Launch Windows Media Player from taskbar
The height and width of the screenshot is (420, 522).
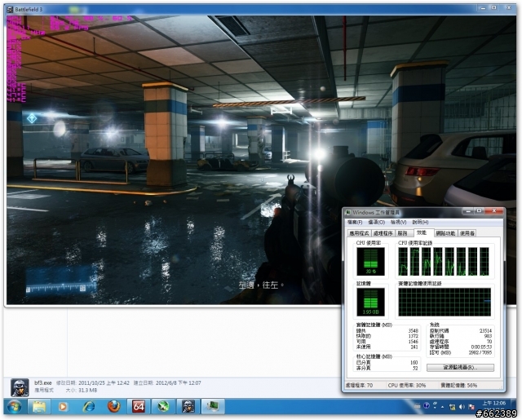click(x=64, y=406)
